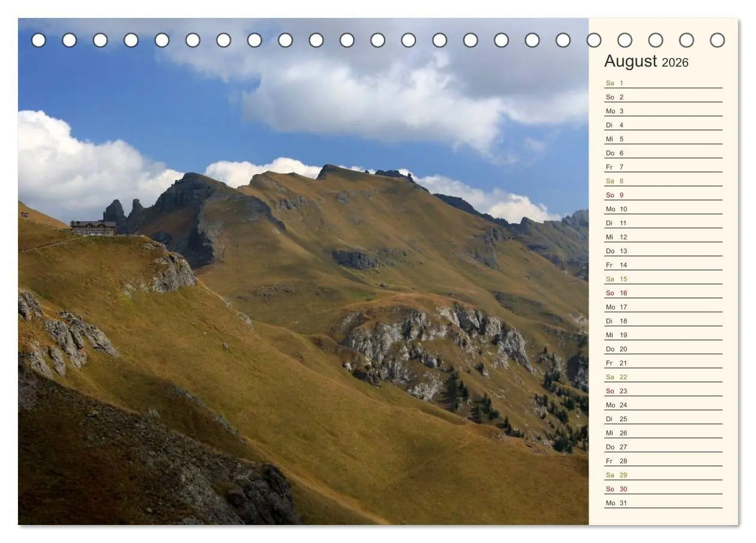Click the 'August 2026' month heading
This screenshot has height=543, width=756.
(646, 61)
